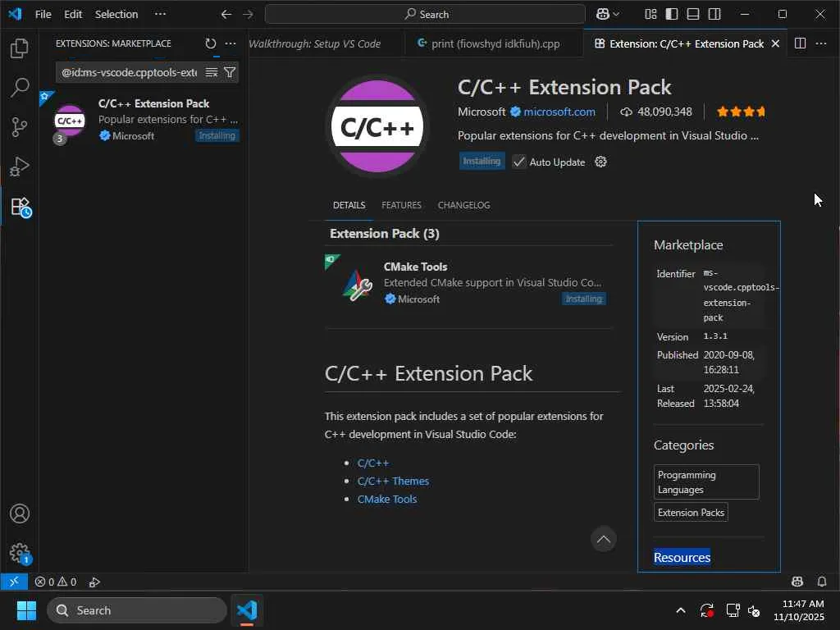Toggle the Auto Update checkbox
The height and width of the screenshot is (630, 840).
click(x=518, y=162)
